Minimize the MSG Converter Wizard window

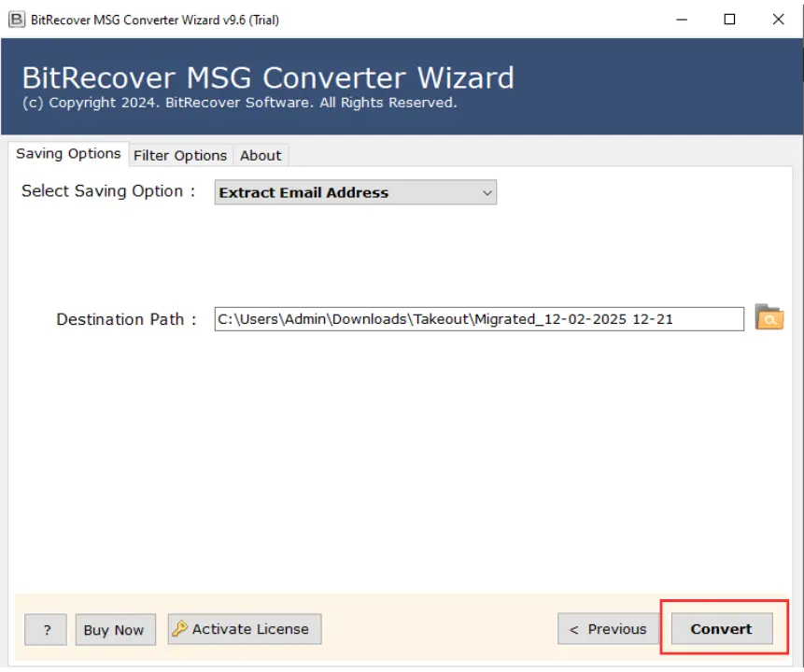click(x=682, y=20)
